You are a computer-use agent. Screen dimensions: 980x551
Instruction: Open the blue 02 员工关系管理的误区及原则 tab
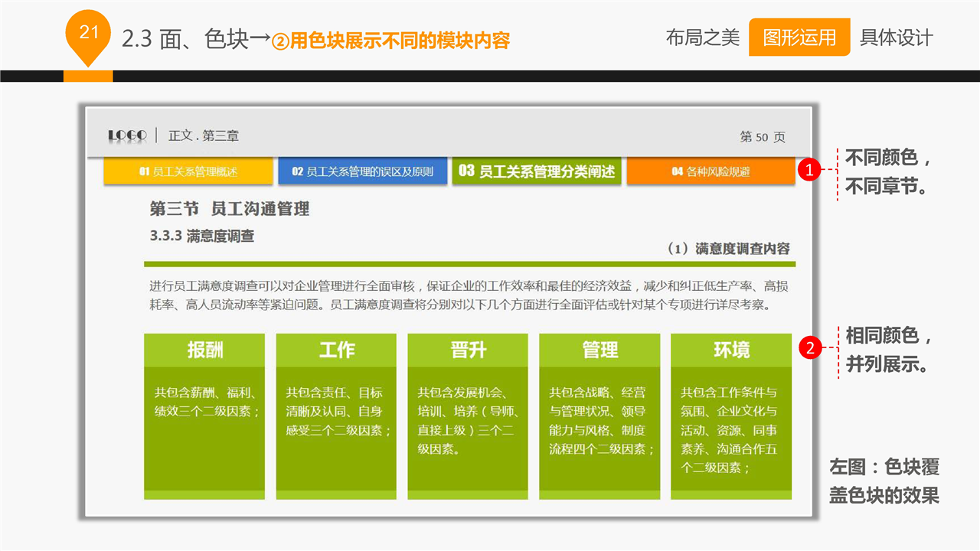point(362,171)
